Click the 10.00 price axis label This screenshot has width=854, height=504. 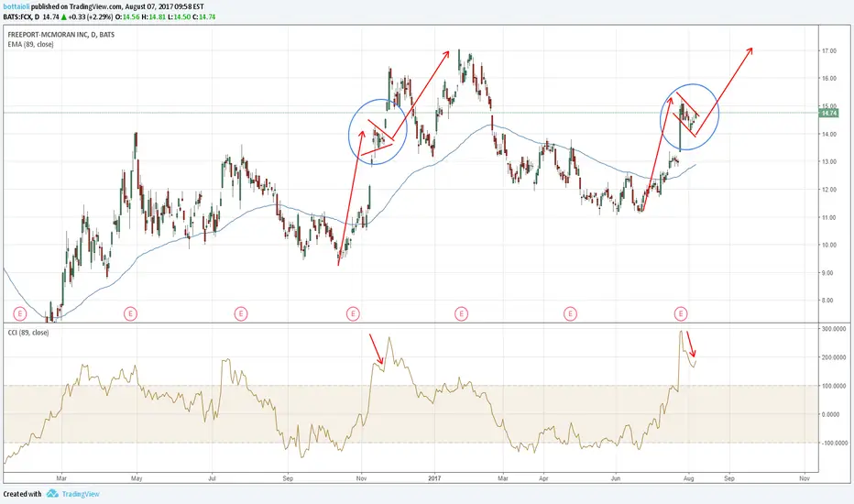pos(829,246)
